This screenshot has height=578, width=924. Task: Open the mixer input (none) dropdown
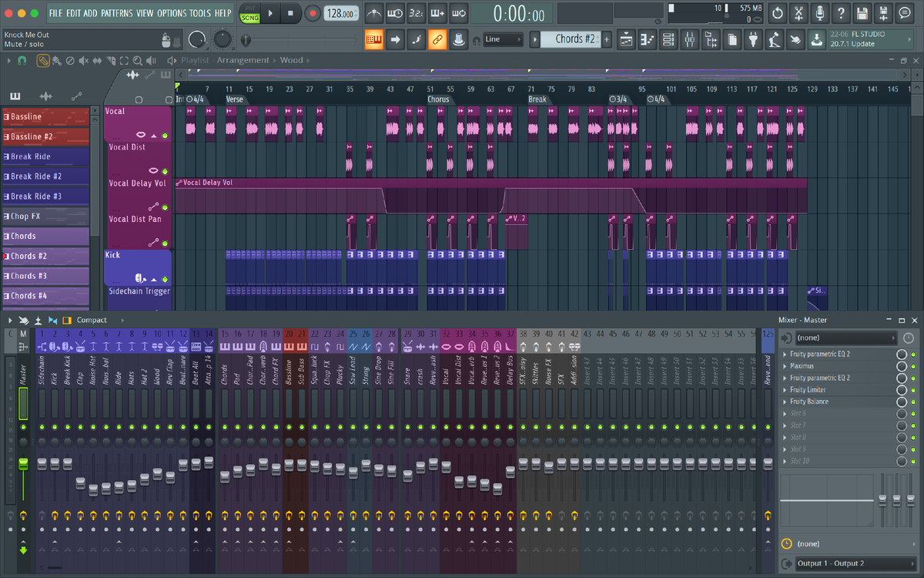845,338
